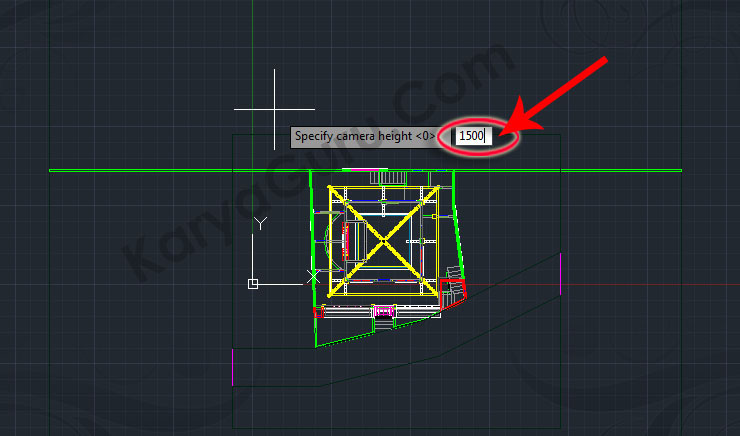Select the magenta vertical line at lower left
The width and height of the screenshot is (740, 436).
coord(232,366)
